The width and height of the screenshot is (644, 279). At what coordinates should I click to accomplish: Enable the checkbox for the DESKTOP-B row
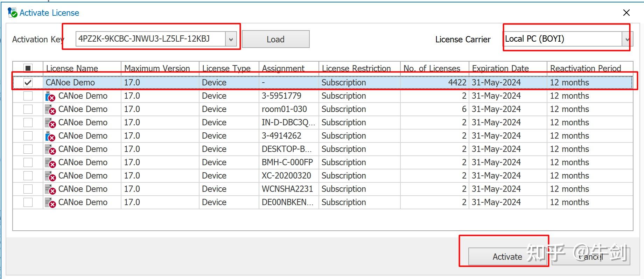[28, 149]
